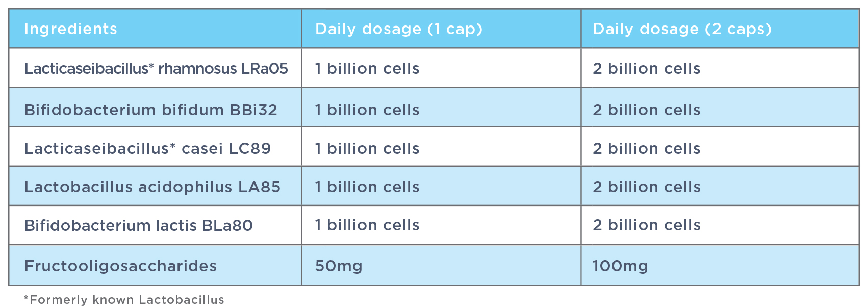868x308 pixels.
Task: Click 1 billion cells in lactis BLa80 row
Action: pyautogui.click(x=367, y=225)
